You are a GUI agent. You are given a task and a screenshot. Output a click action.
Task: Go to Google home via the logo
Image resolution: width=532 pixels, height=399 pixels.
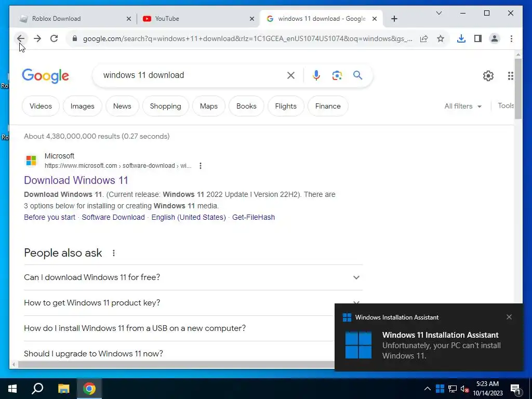(x=46, y=76)
